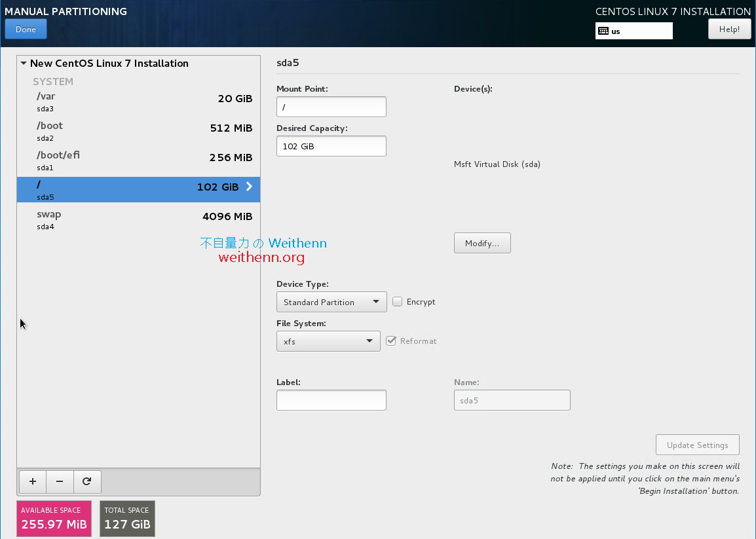Click the 4096 MiB size of swap
The height and width of the screenshot is (539, 756).
227,217
